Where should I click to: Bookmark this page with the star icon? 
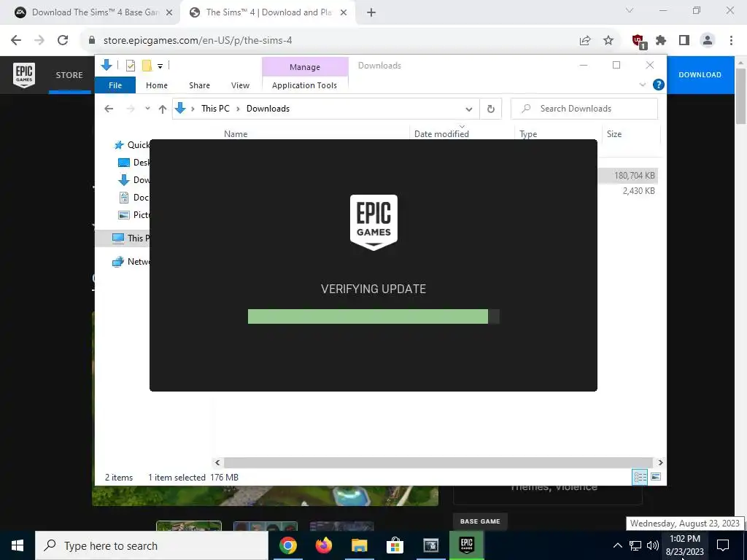click(608, 41)
